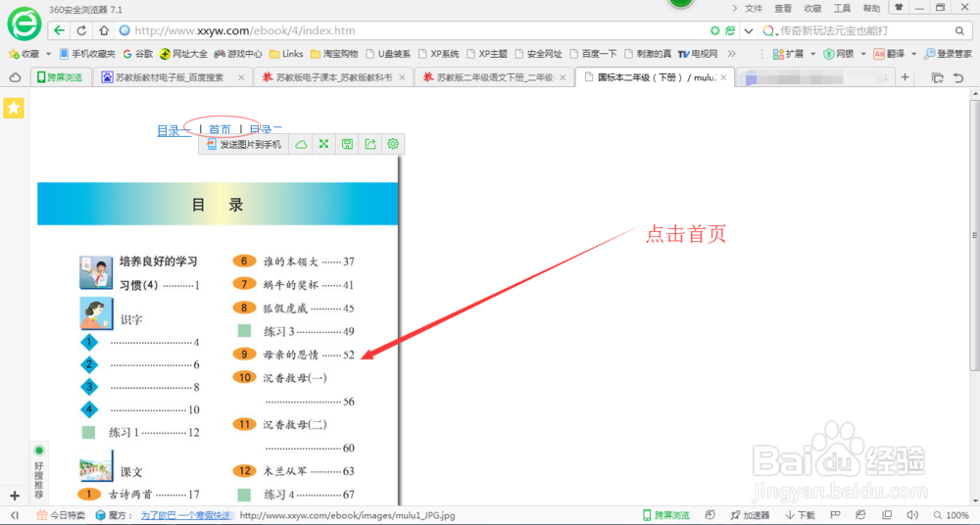The image size is (980, 525).
Task: Click the fullscreen expand icon on image toolbar
Action: pyautogui.click(x=323, y=144)
